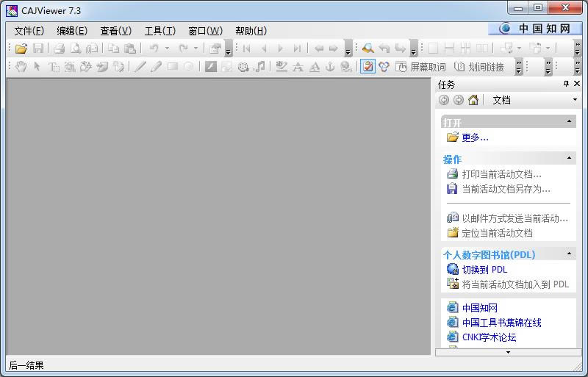Screen dimensions: 588x377
Task: Click the Copy icon in toolbar
Action: coord(113,48)
